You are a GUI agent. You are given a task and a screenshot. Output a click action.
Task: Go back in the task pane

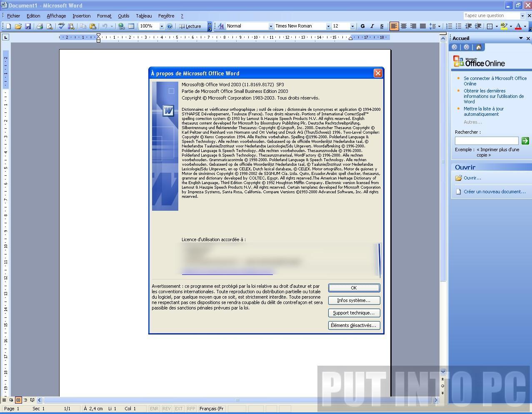click(455, 47)
